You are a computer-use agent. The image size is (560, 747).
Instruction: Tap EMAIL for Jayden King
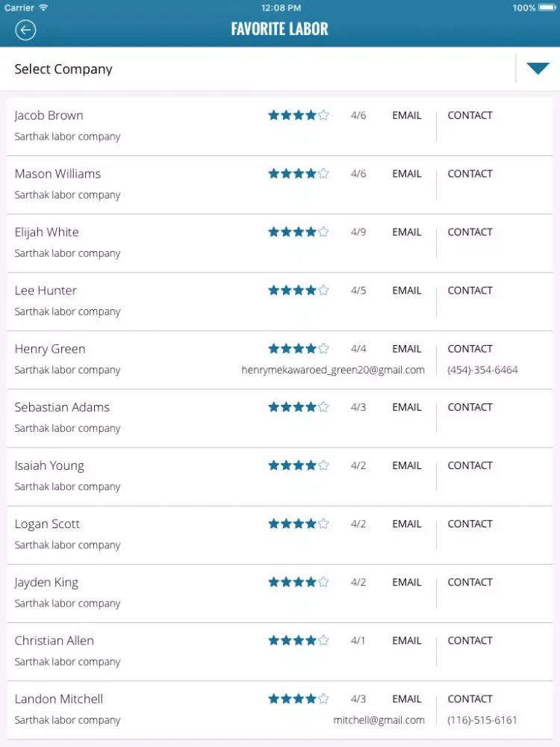(407, 582)
